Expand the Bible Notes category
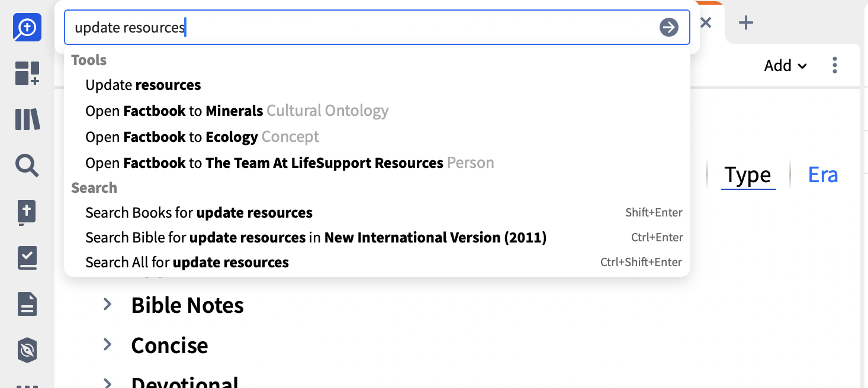 coord(107,305)
